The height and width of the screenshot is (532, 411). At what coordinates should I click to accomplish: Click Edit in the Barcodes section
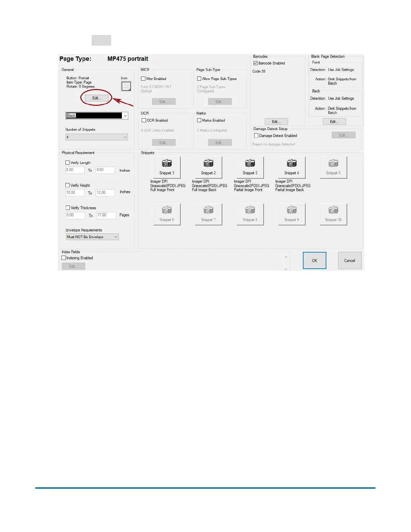pos(276,122)
